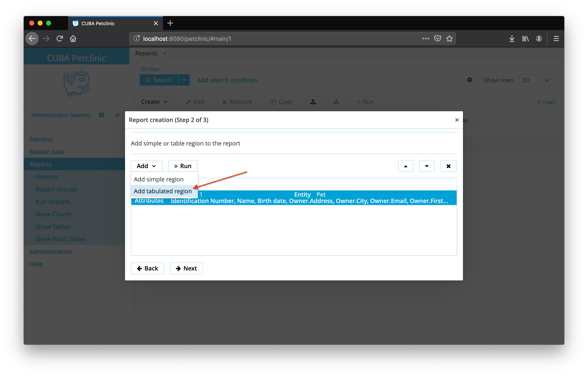Open the page actions ellipsis menu
Screen dimensions: 588x376
[425, 39]
